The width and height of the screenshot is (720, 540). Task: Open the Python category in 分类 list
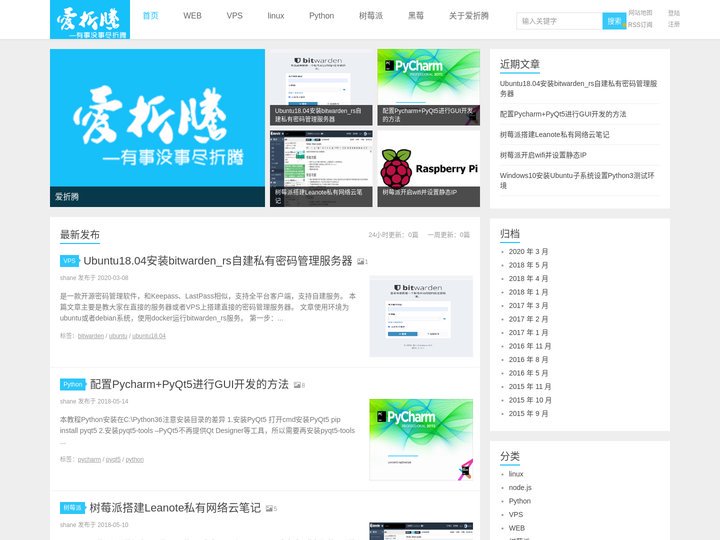click(x=519, y=501)
